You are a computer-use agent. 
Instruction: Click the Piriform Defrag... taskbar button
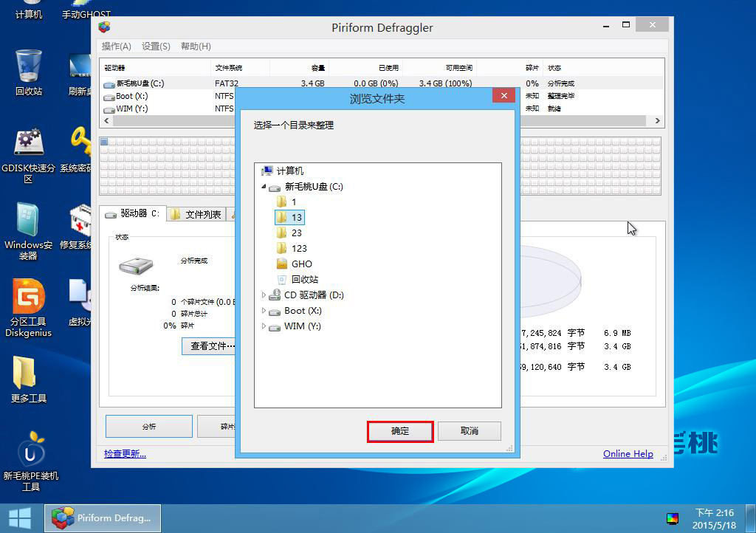103,518
